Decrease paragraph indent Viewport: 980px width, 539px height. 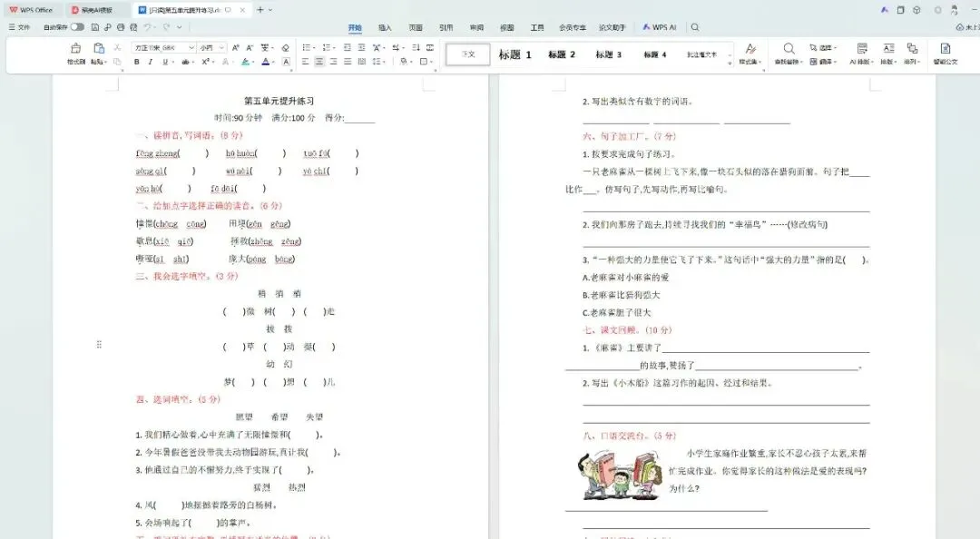click(348, 47)
